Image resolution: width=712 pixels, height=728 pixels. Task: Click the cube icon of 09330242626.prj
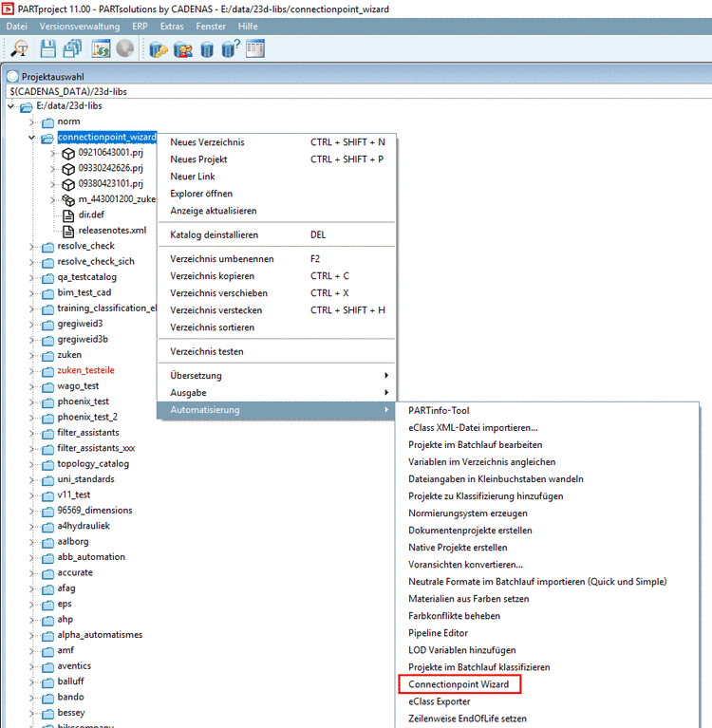(68, 169)
